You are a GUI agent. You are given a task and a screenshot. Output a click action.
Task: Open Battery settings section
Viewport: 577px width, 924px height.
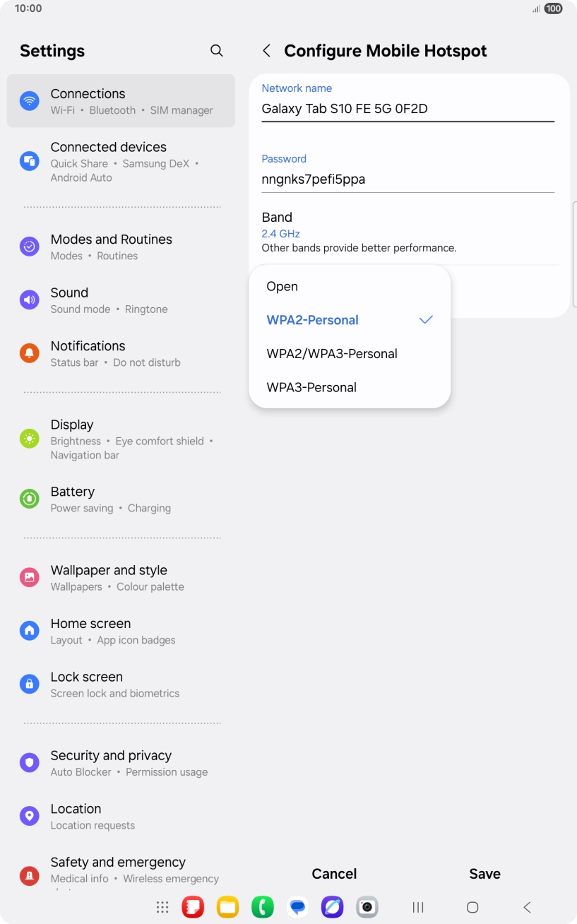pos(120,498)
